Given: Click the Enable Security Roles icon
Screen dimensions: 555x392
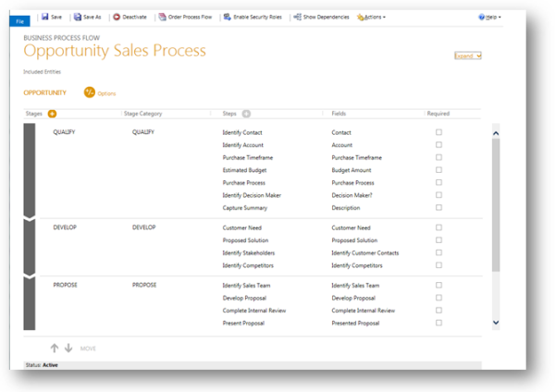Looking at the screenshot, I should (x=228, y=17).
